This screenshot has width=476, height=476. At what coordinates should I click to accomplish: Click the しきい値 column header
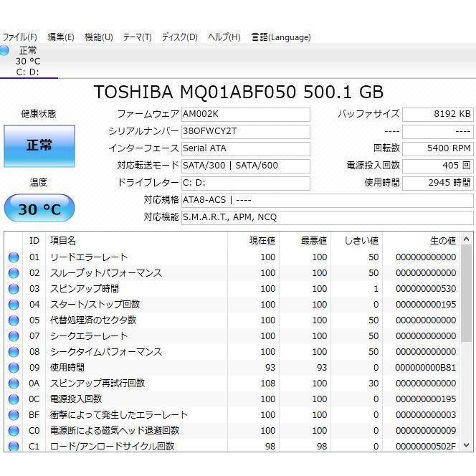pos(357,241)
